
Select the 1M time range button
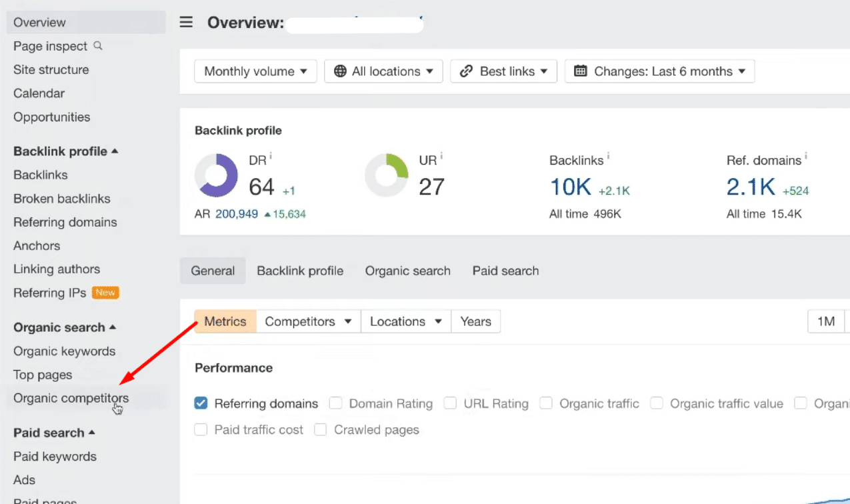click(825, 321)
